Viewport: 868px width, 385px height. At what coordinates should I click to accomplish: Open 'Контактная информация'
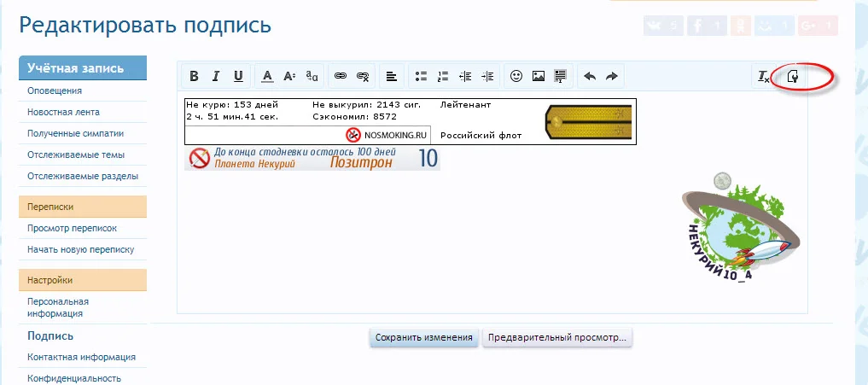coord(81,358)
